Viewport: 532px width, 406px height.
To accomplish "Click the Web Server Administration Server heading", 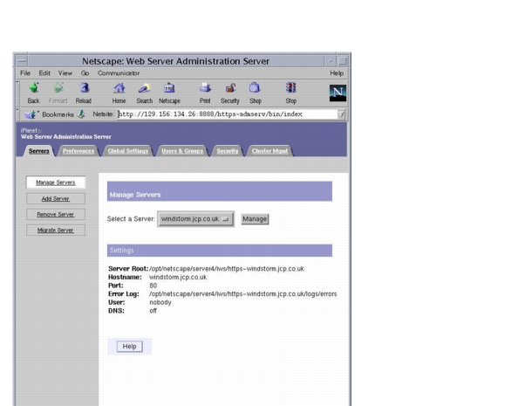I will pyautogui.click(x=65, y=136).
